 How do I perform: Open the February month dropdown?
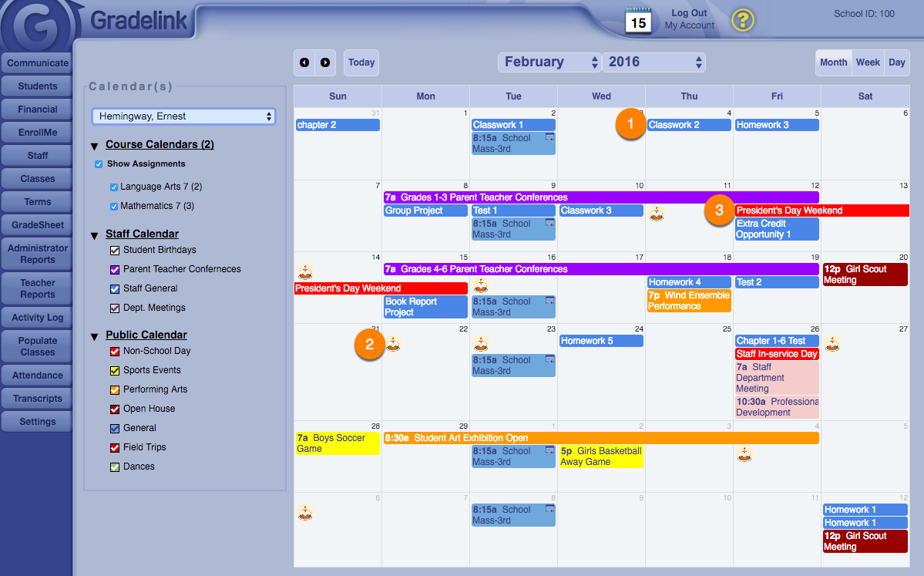pyautogui.click(x=549, y=62)
